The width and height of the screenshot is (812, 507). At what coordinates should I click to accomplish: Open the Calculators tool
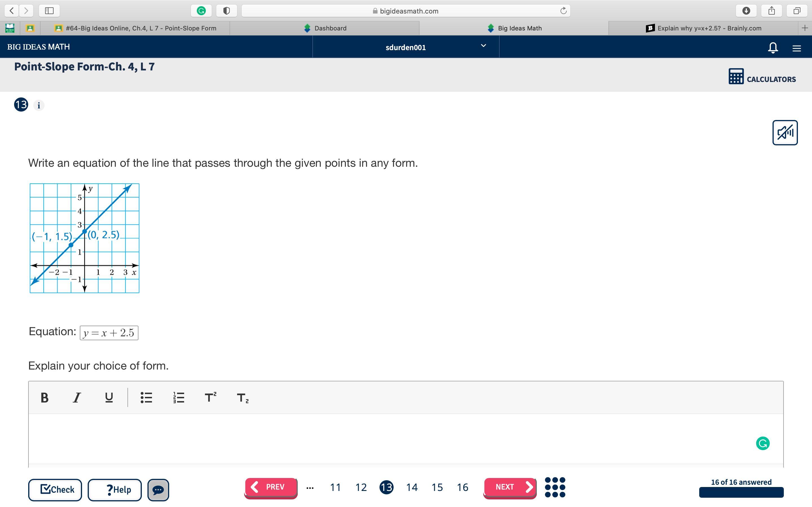pyautogui.click(x=762, y=77)
